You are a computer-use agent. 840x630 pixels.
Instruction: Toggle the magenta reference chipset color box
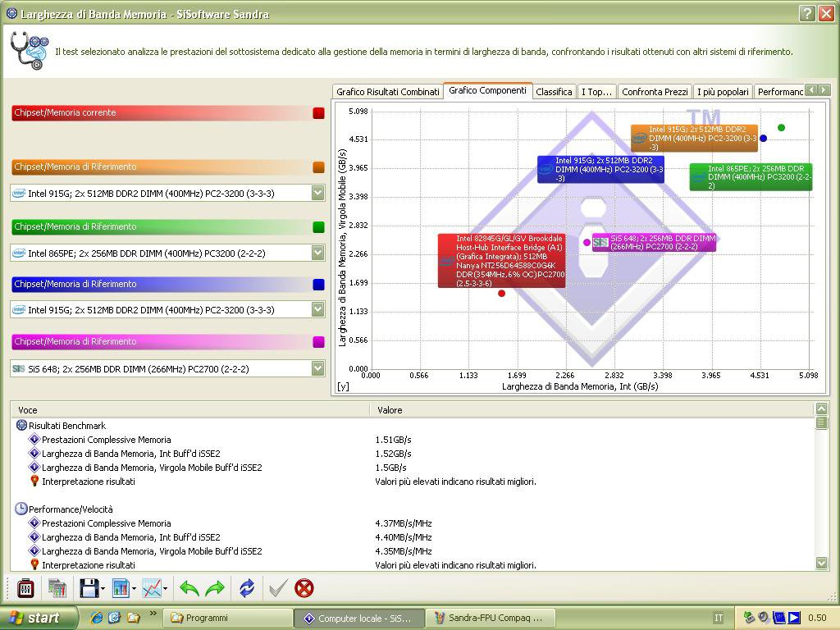click(x=318, y=342)
